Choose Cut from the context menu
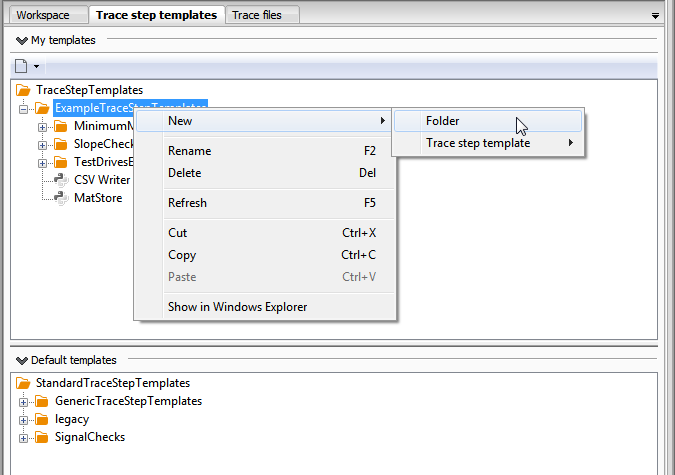 pyautogui.click(x=264, y=233)
